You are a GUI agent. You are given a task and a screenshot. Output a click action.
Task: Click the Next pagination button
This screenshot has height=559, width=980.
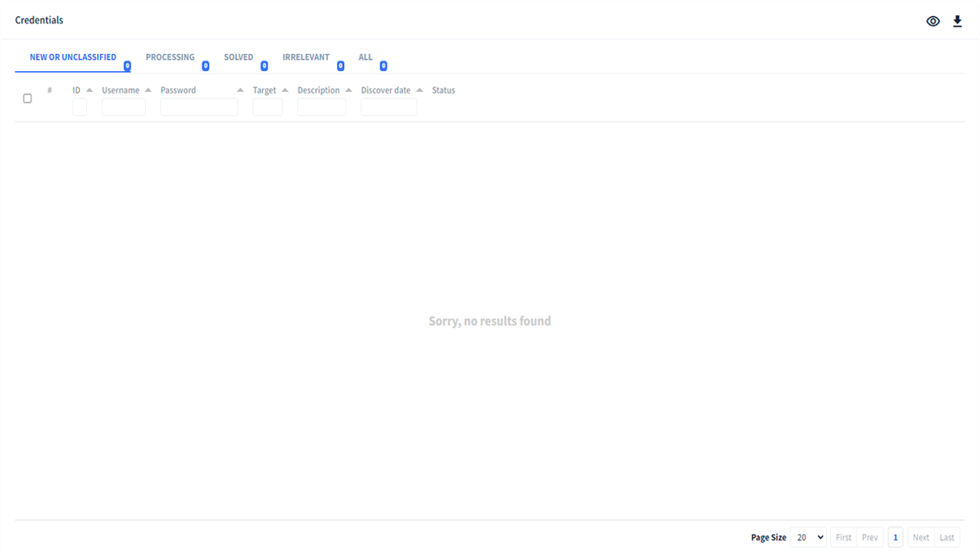point(921,537)
